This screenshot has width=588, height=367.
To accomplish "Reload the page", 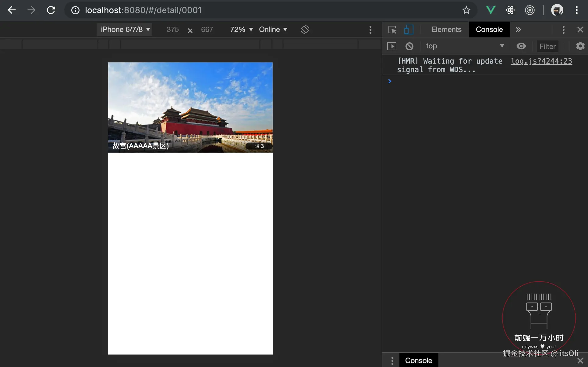I will (51, 10).
